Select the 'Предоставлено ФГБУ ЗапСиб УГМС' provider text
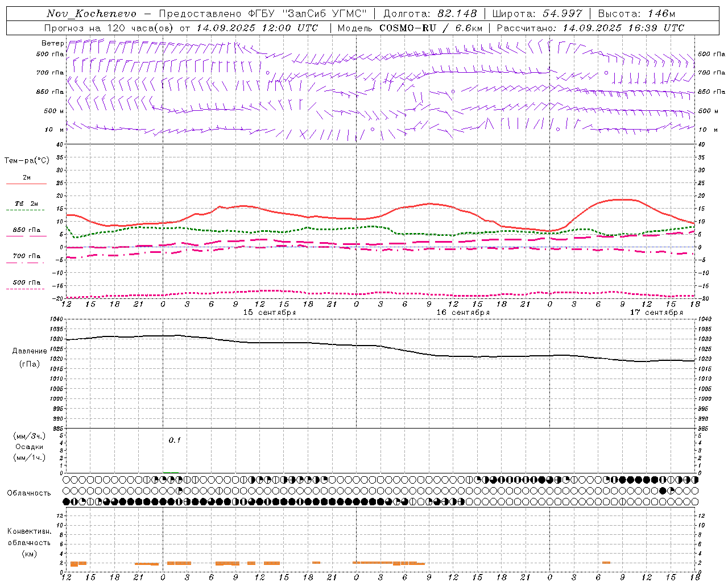728x582 pixels. point(263,14)
